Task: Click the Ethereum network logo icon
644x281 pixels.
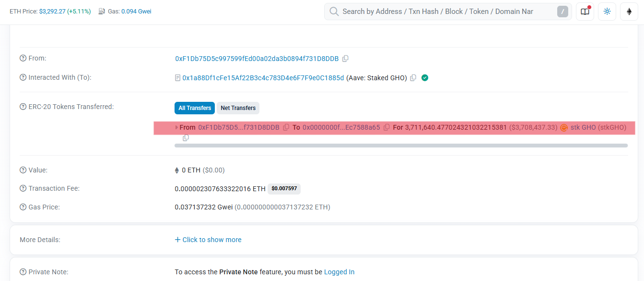Action: 629,12
